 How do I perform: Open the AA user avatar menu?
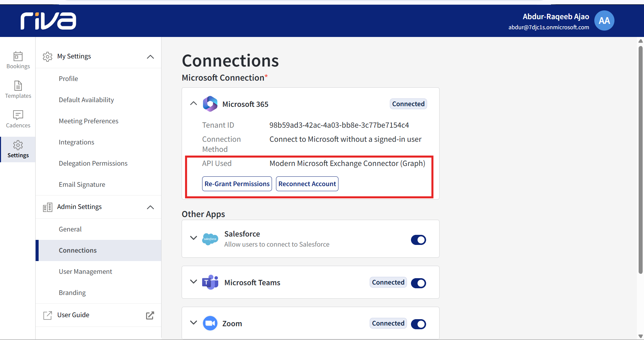[x=604, y=20]
